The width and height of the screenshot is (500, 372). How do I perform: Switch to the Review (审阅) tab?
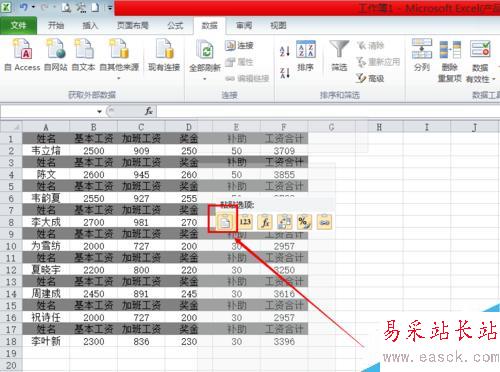(244, 25)
